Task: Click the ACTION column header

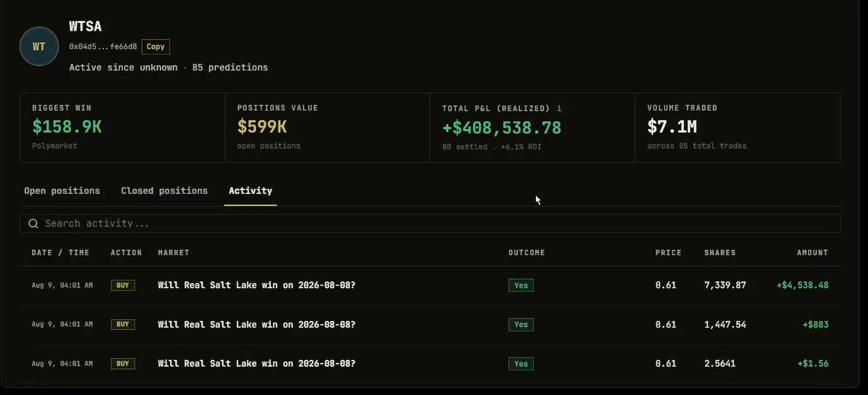Action: click(x=126, y=253)
